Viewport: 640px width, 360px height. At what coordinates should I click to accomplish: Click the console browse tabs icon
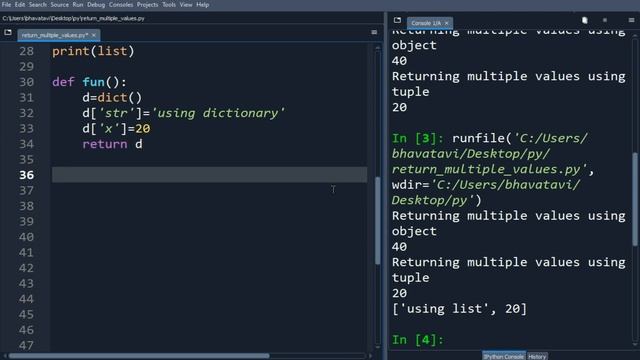397,20
